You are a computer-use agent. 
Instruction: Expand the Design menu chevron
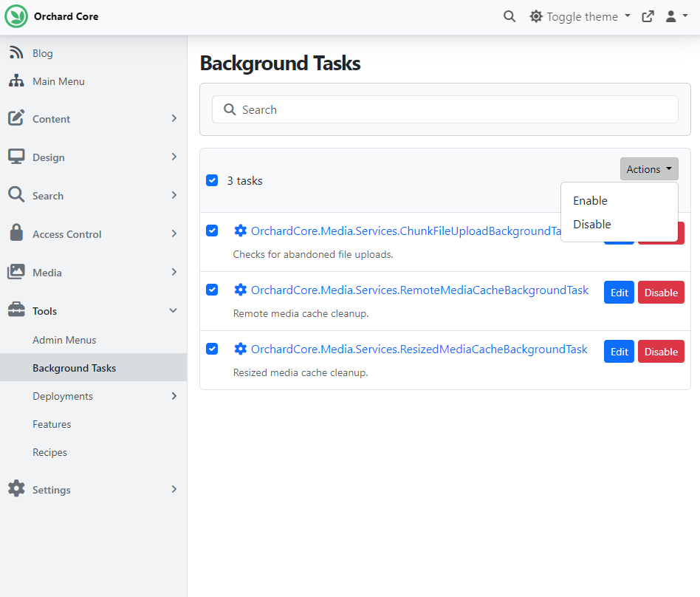[174, 157]
